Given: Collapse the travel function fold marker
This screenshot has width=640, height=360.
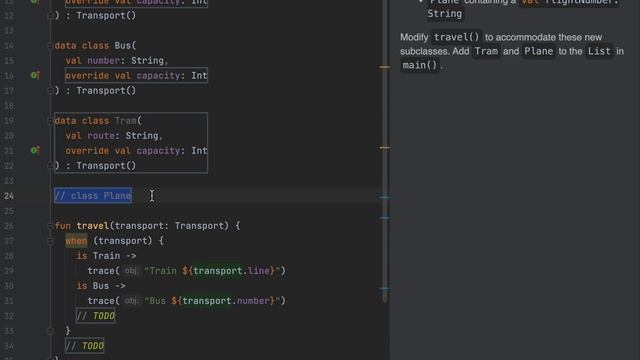Looking at the screenshot, I should pyautogui.click(x=50, y=226).
